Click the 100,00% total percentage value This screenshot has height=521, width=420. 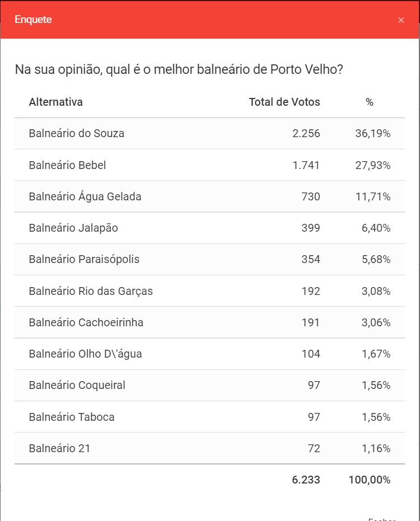(369, 480)
